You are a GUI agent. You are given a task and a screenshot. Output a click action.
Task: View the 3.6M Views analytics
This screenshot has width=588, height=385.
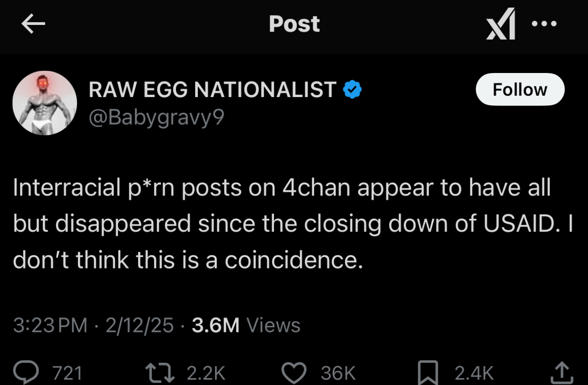[246, 325]
